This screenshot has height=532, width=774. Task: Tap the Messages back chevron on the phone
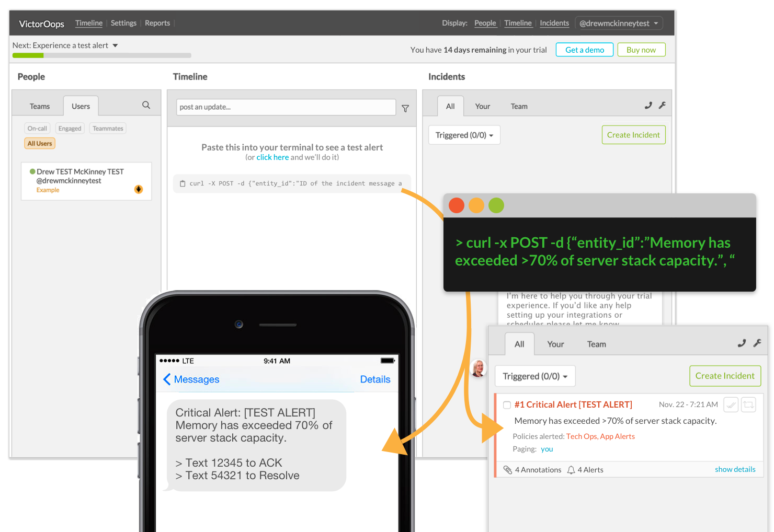(x=167, y=379)
